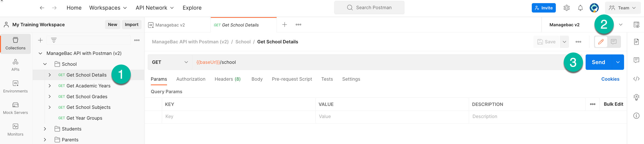
Task: Open the Settings gear icon
Action: 566,8
